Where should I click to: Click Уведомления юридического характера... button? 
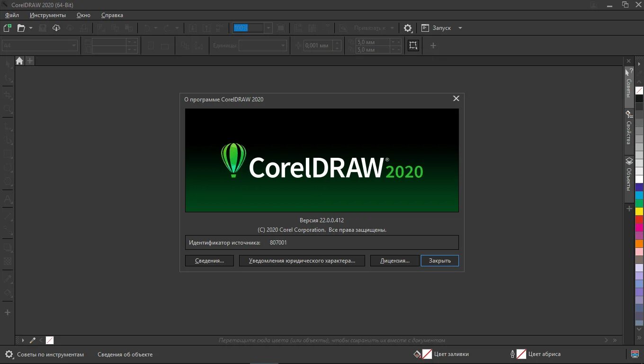(x=302, y=261)
